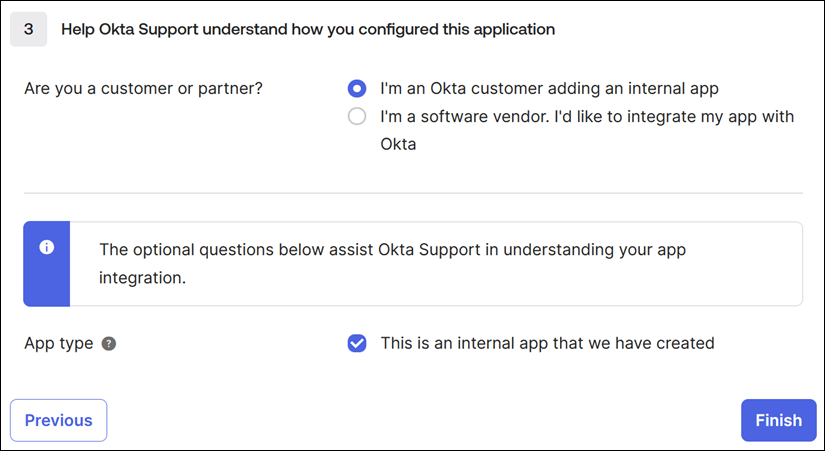
Task: Click the "I'm a software vendor" label text
Action: 587,117
